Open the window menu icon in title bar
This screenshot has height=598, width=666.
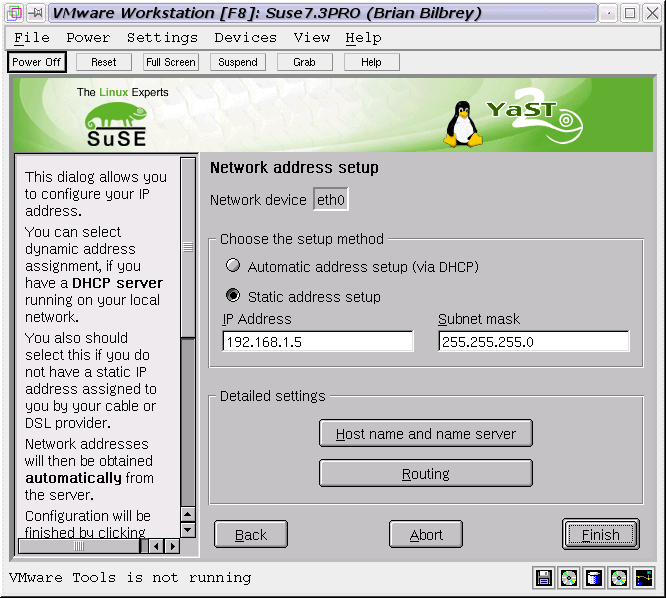point(13,13)
